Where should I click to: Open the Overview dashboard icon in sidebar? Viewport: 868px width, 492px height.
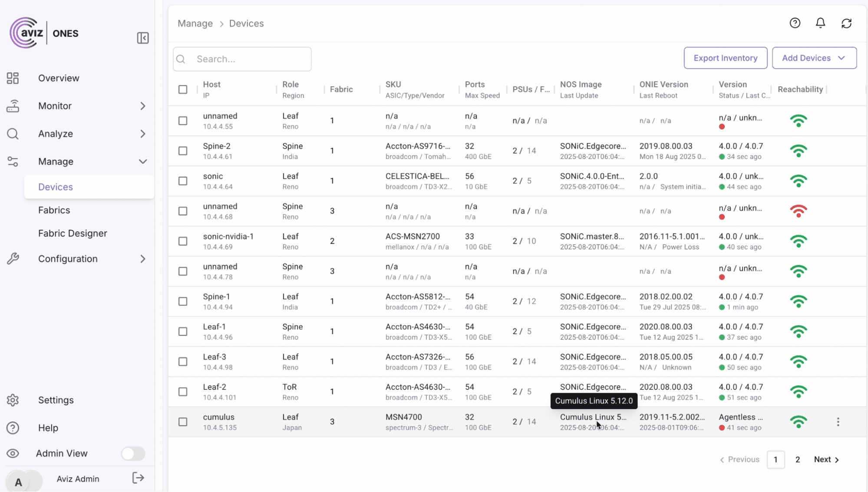[13, 78]
